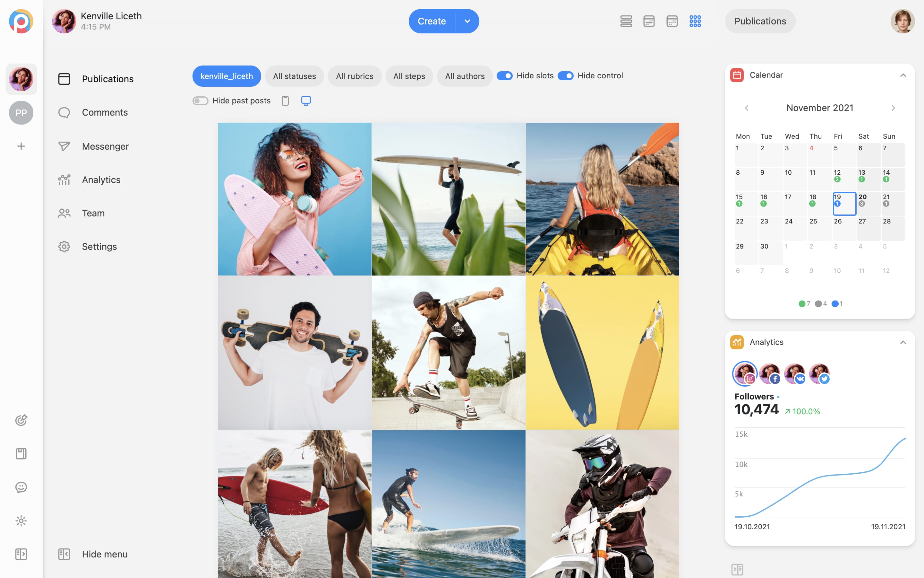Select the PP project avatar

point(21,113)
